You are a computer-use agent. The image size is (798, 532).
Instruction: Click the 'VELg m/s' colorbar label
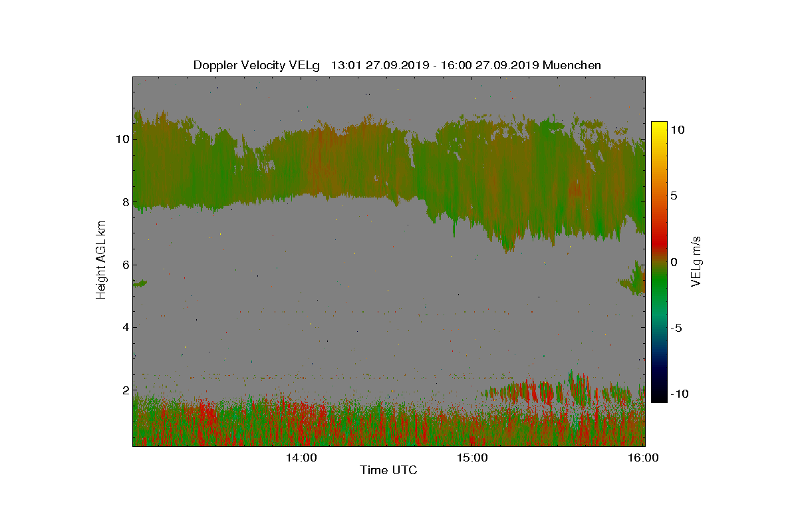point(697,261)
